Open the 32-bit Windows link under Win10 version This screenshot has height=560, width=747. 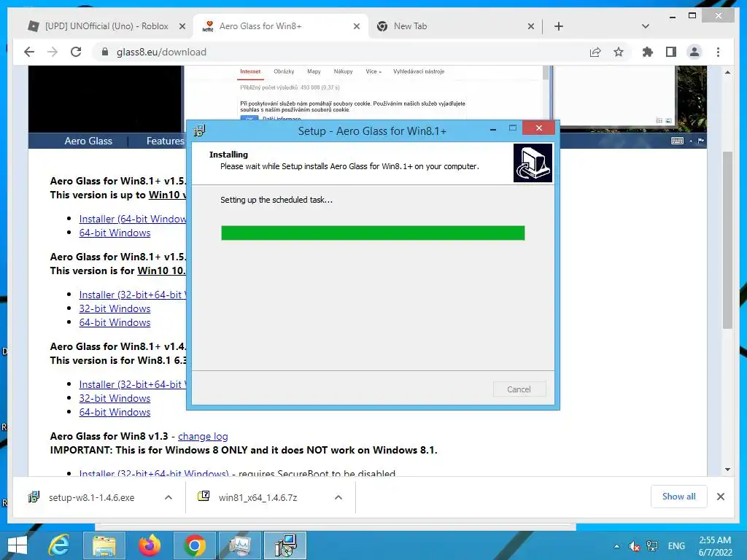coord(115,308)
